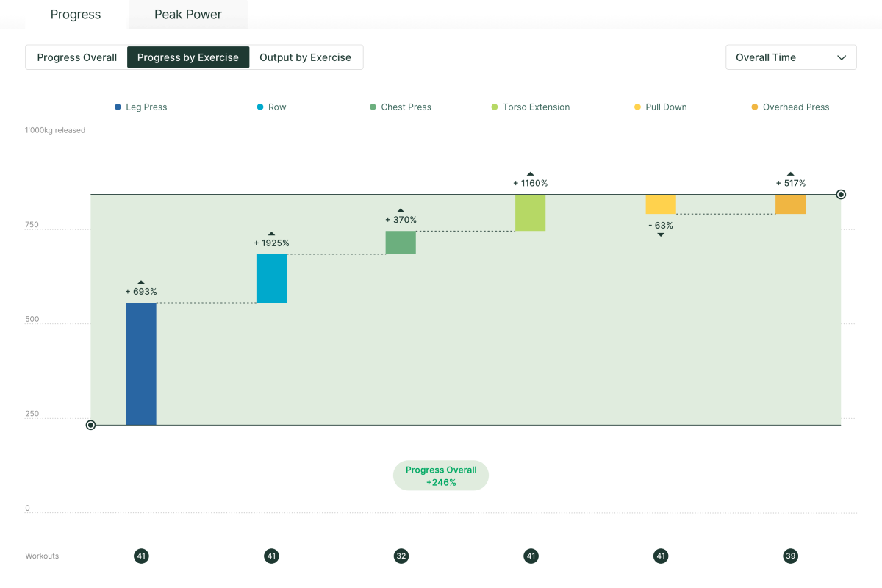Click the 250 axis label
The image size is (882, 588).
pos(32,414)
